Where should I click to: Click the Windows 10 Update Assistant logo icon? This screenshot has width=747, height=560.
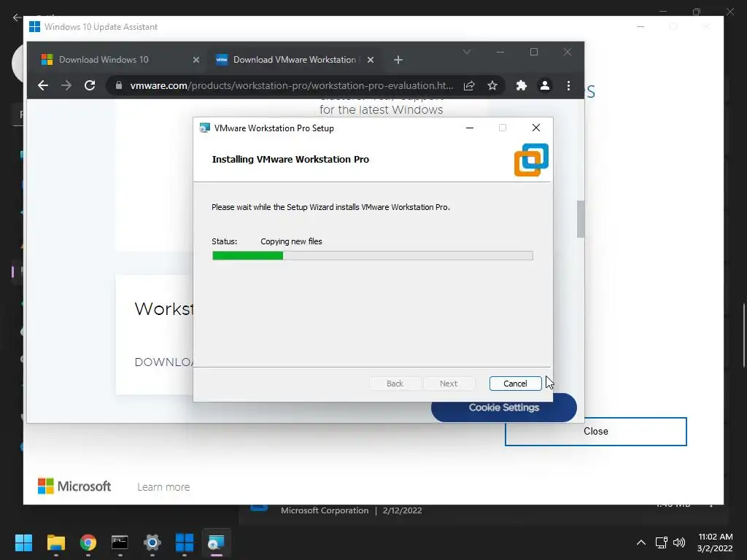(x=34, y=27)
